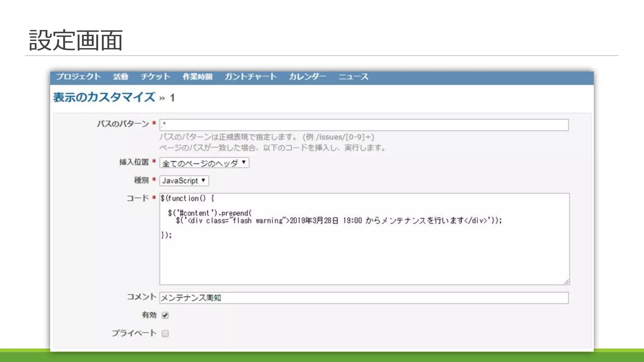
Task: Click the プライベート label text
Action: [134, 333]
